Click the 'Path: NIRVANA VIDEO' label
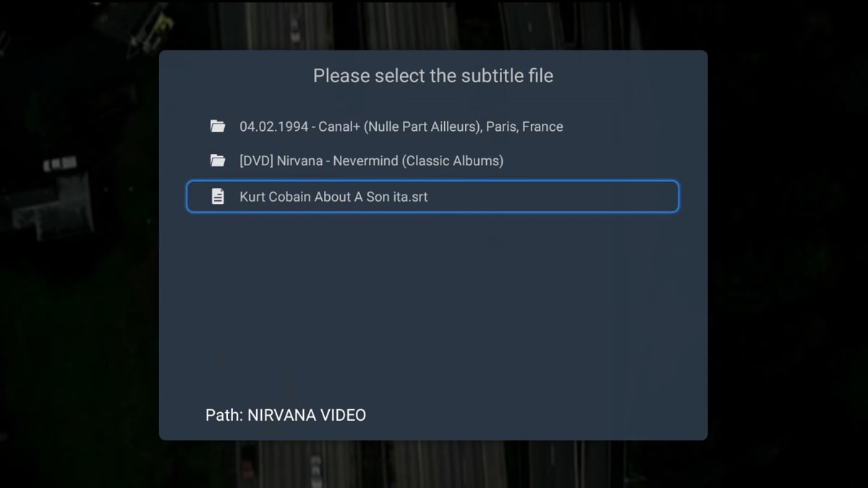Viewport: 868px width, 488px height. [286, 415]
